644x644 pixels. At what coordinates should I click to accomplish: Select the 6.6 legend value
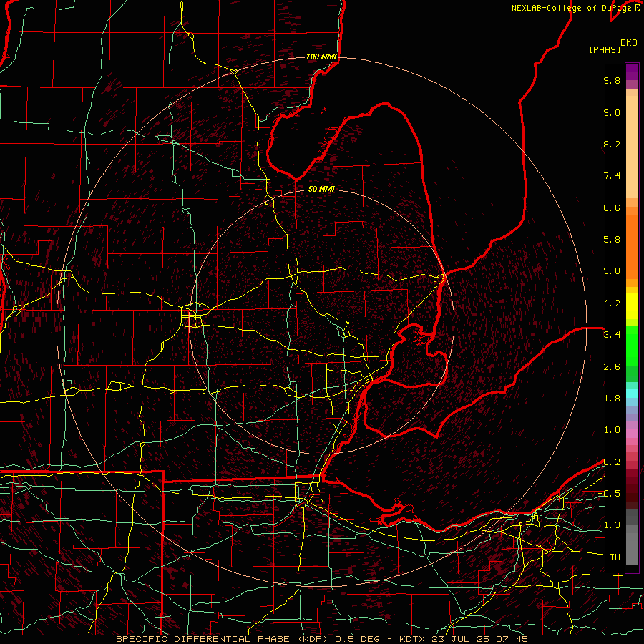612,208
